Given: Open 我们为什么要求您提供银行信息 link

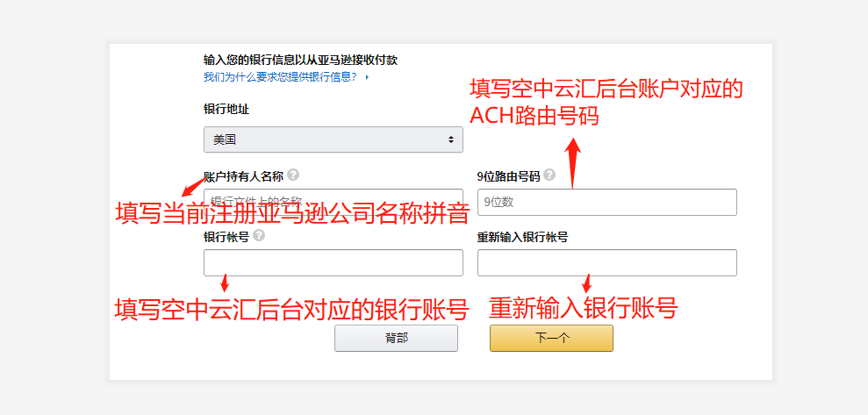Looking at the screenshot, I should 280,77.
